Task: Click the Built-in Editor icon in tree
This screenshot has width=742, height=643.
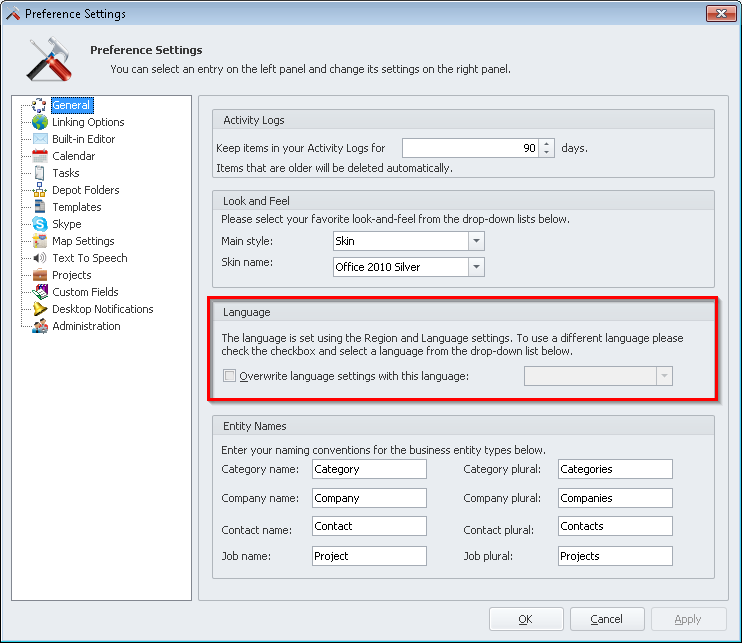Action: click(40, 139)
